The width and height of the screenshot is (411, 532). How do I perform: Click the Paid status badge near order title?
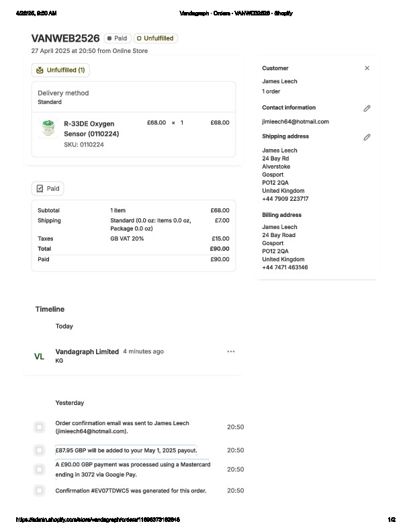[x=117, y=38]
